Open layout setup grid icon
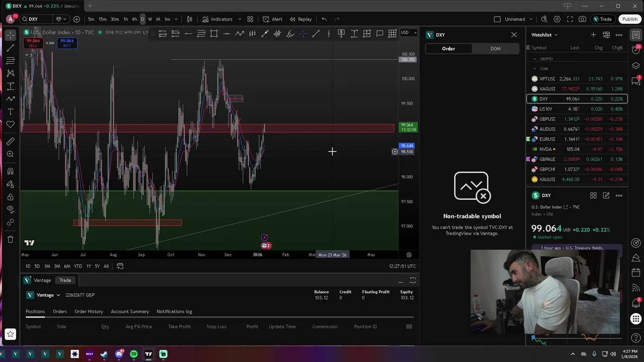This screenshot has height=362, width=644. pyautogui.click(x=250, y=19)
